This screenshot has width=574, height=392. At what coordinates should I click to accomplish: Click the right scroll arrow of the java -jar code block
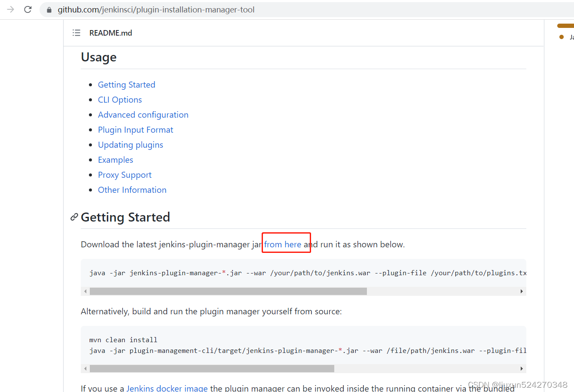[x=522, y=291]
